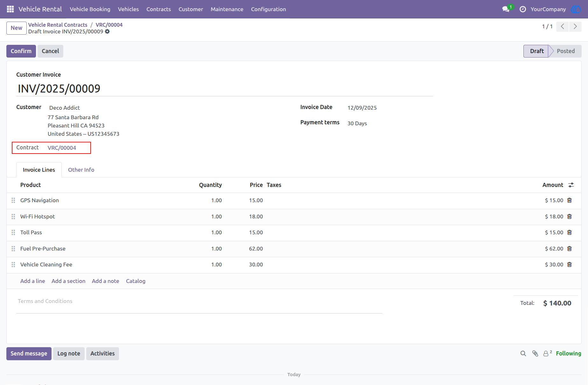
Task: Go to previous record arrow
Action: coord(563,26)
